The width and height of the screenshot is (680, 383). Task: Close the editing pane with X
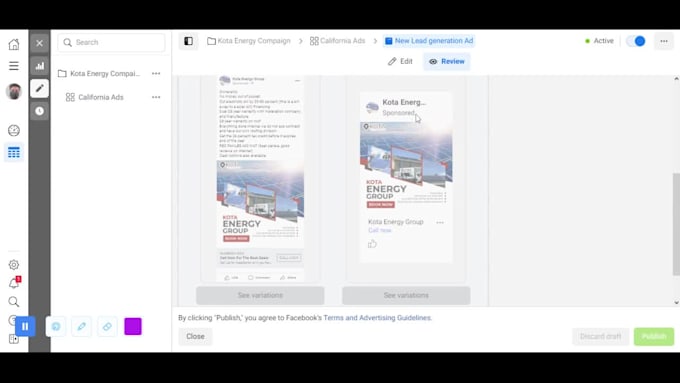[39, 43]
